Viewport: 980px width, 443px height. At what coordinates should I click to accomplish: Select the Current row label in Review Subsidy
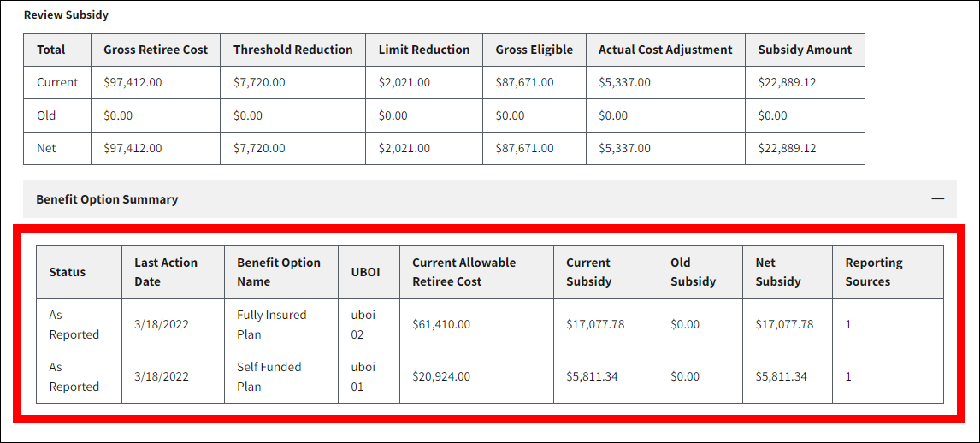click(x=57, y=82)
